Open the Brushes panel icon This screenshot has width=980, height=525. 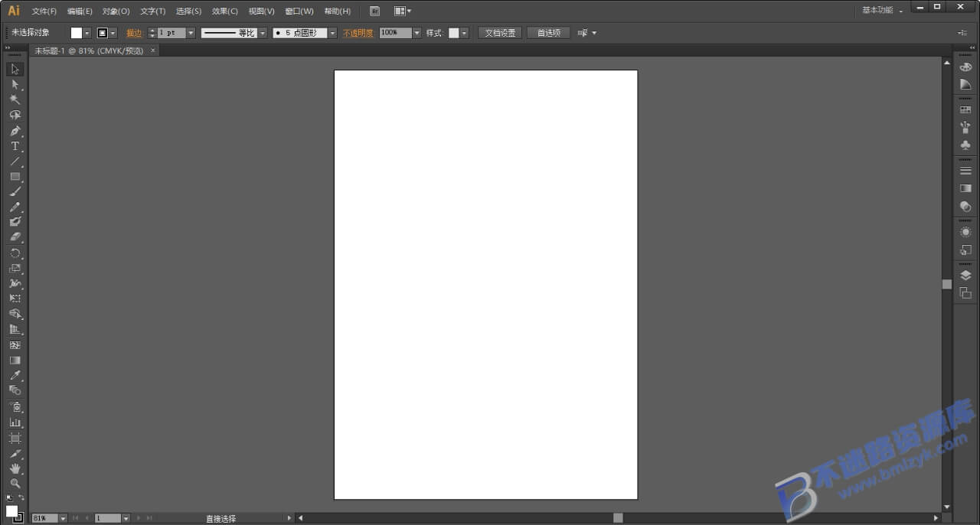(x=965, y=126)
